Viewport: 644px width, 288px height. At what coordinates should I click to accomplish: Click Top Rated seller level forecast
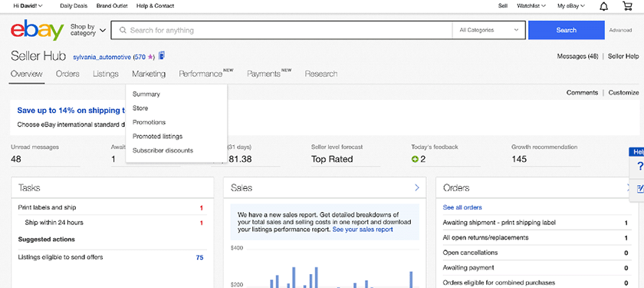[332, 159]
